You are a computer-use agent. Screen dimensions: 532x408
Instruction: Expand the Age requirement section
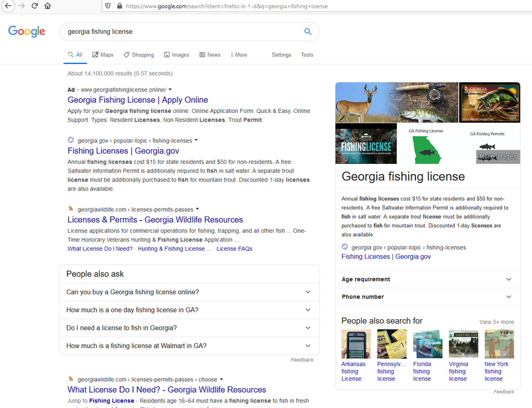(x=428, y=279)
